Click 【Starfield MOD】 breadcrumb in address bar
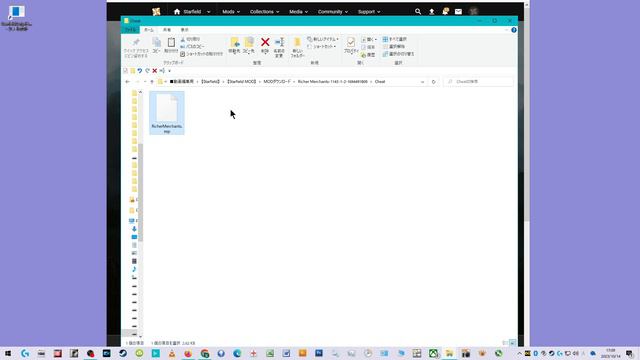 tap(242, 82)
